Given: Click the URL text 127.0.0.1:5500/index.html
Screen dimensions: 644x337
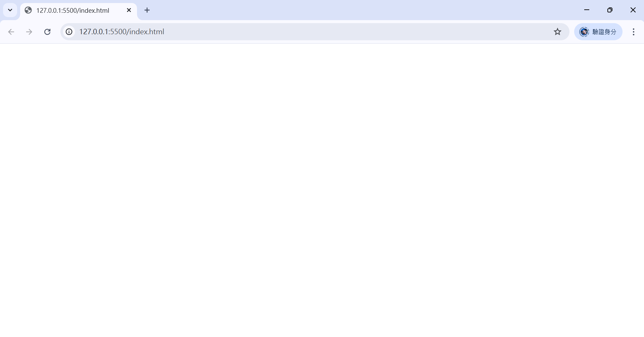Looking at the screenshot, I should tap(122, 32).
